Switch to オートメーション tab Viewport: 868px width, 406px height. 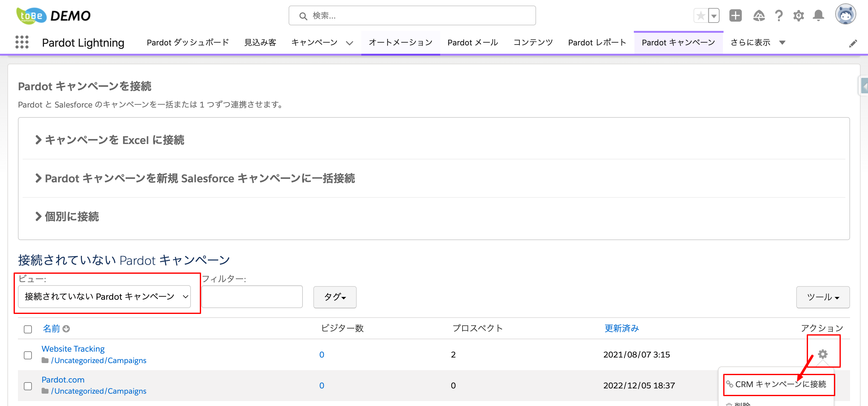[x=400, y=42]
